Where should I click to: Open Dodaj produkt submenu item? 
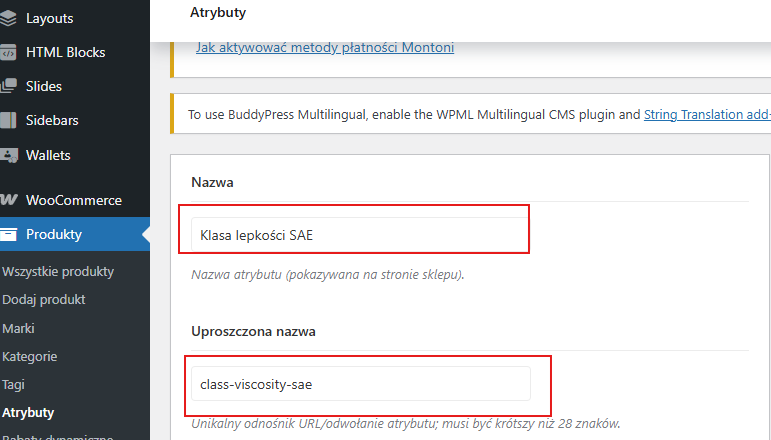click(x=44, y=299)
